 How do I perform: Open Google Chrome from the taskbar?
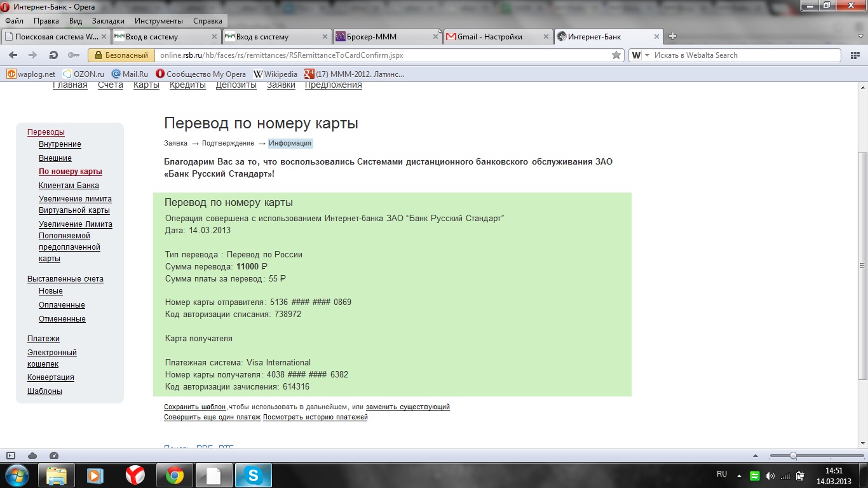tap(175, 475)
